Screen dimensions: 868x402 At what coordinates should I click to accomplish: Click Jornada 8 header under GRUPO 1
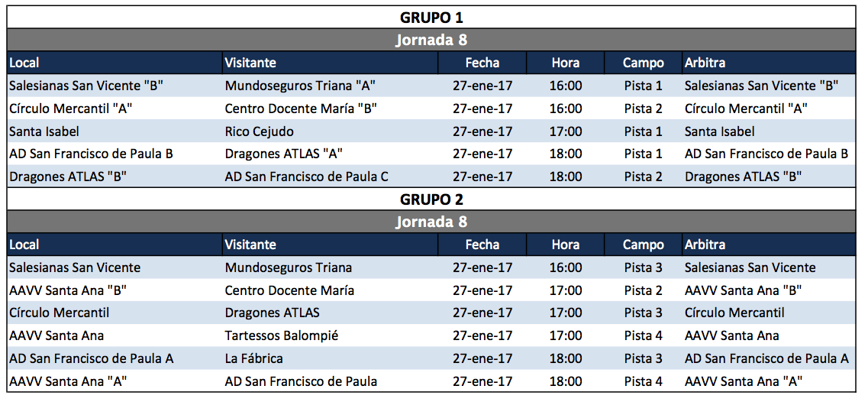(431, 40)
